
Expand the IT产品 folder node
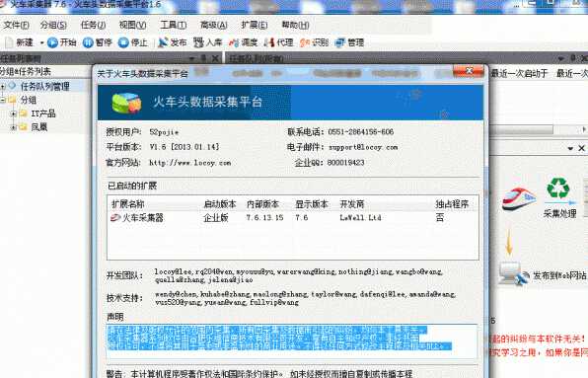coord(14,113)
